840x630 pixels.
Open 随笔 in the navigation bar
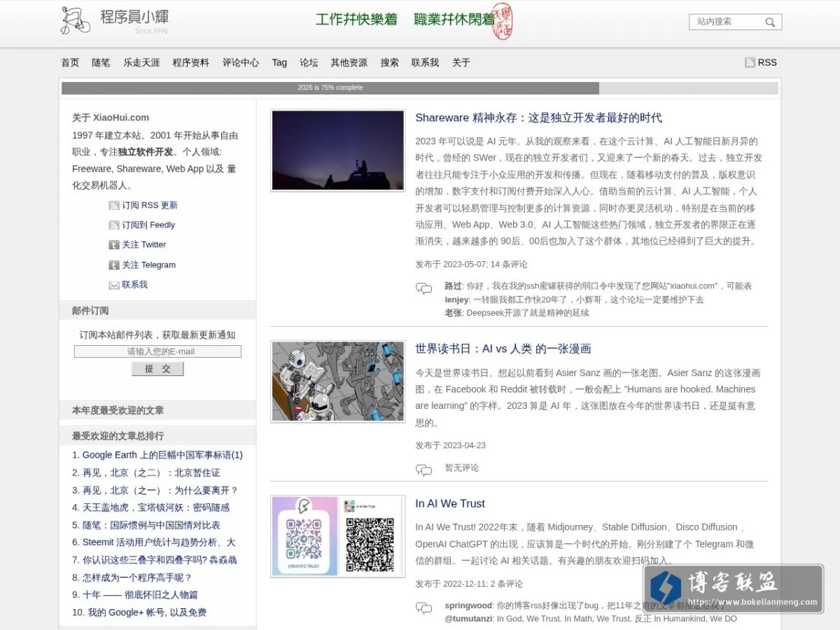101,62
